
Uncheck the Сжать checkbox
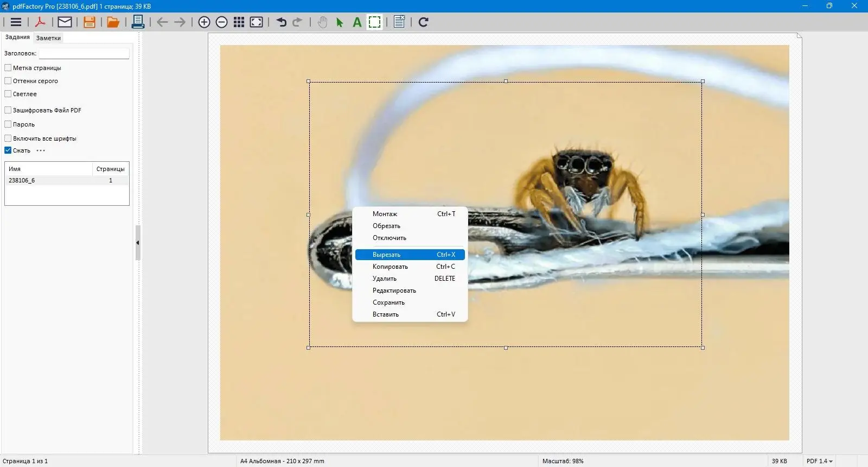click(8, 150)
